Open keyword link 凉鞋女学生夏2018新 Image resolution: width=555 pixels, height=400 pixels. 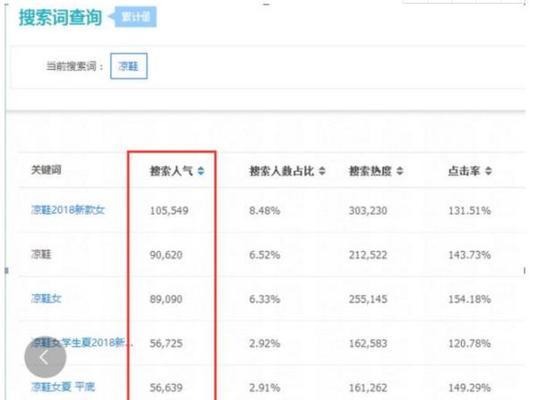coord(82,343)
